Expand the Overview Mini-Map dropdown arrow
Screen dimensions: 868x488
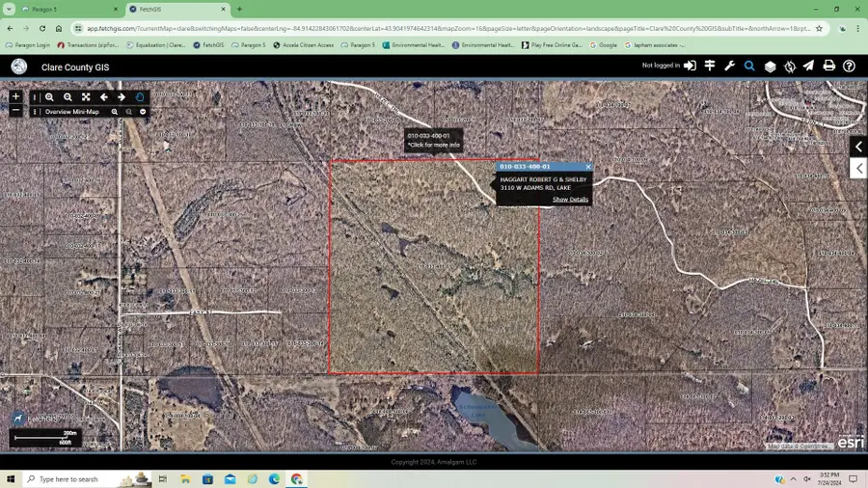pyautogui.click(x=143, y=112)
